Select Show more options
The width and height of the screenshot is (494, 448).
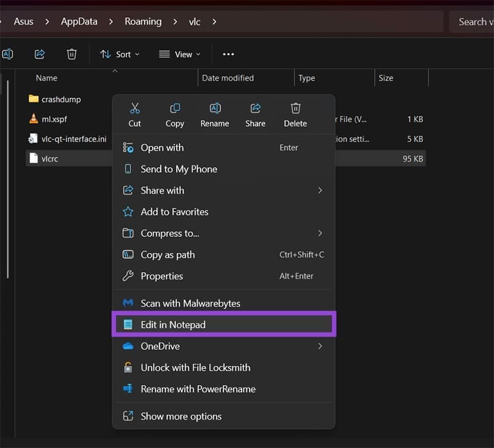coord(181,416)
